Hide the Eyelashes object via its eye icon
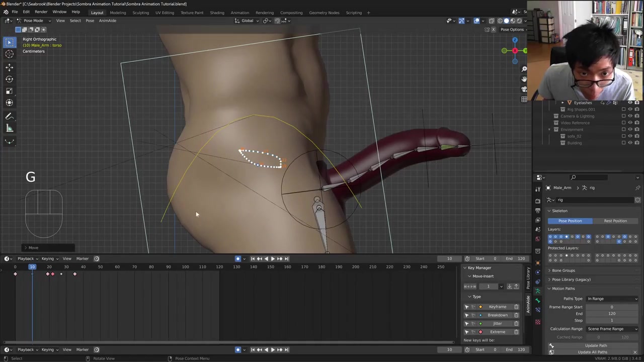The image size is (644, 362). [x=630, y=103]
